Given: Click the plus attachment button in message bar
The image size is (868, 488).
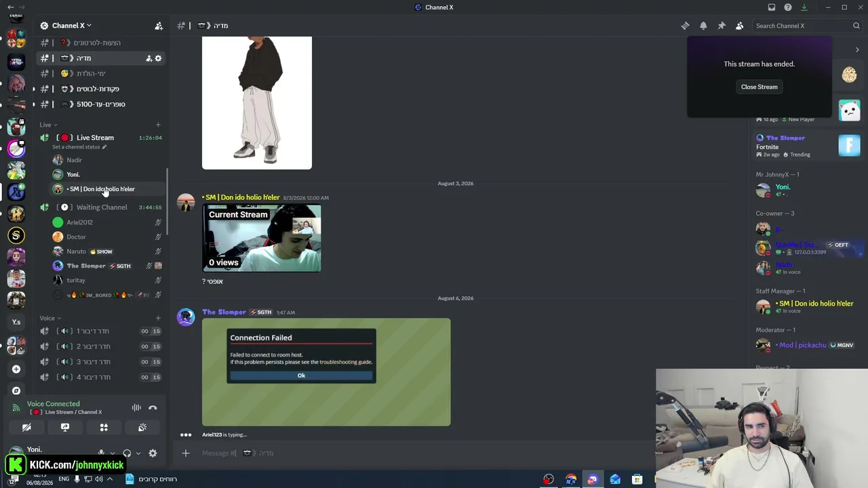Looking at the screenshot, I should pos(186,453).
